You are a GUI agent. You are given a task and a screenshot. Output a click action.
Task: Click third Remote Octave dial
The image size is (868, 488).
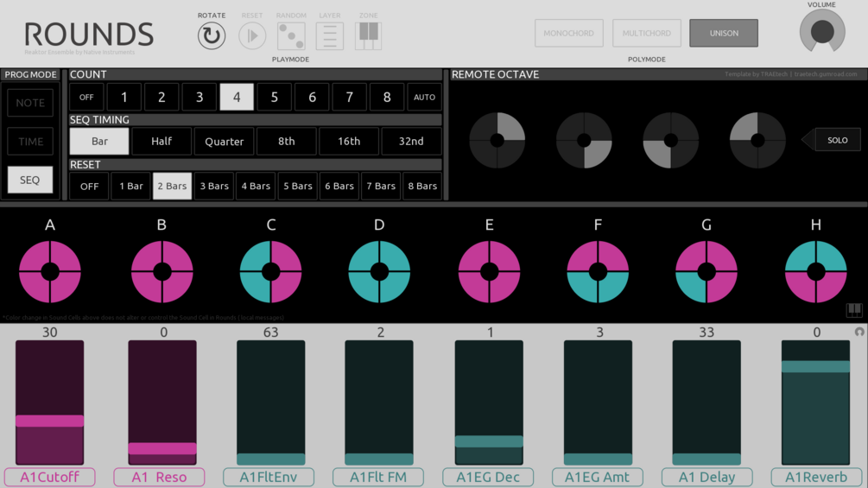coord(671,140)
